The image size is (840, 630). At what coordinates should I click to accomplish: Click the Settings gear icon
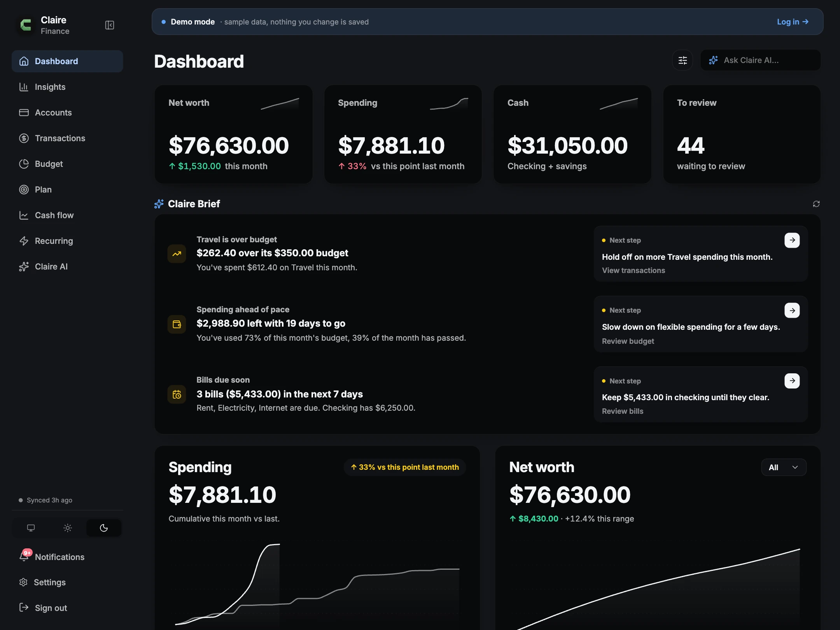[x=23, y=582]
